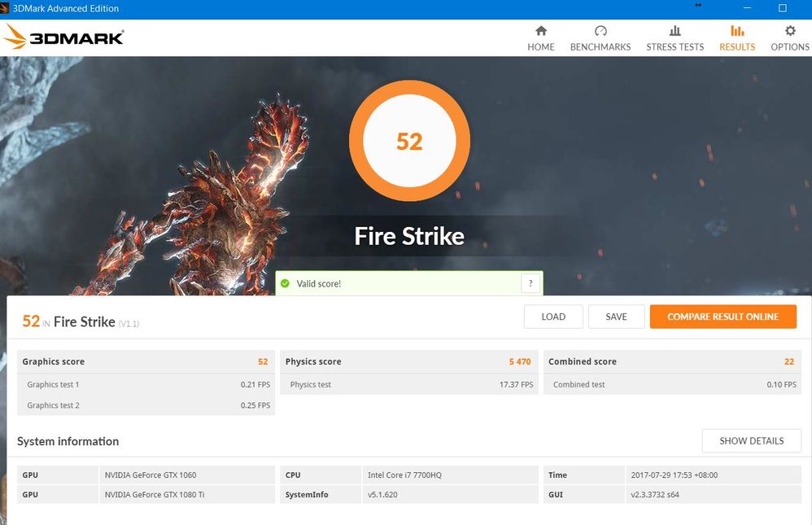This screenshot has height=525, width=812.
Task: Click NVIDIA GeForce GTX 1080 Ti cell
Action: pos(186,494)
